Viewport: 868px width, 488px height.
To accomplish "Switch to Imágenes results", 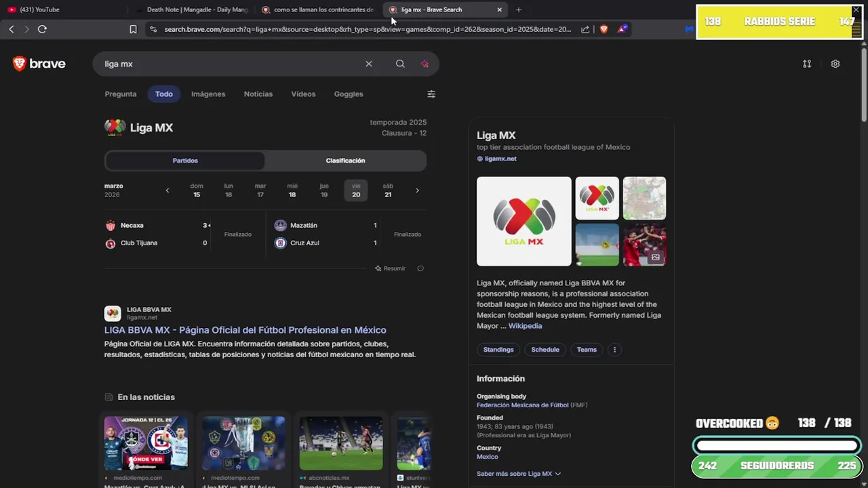I will [208, 94].
